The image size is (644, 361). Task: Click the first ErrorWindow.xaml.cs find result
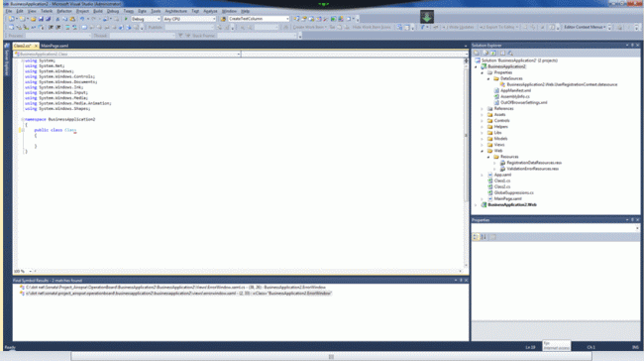(175, 288)
